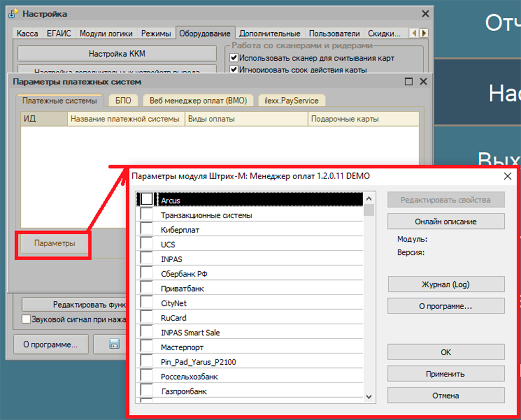Close the Настройка window
The height and width of the screenshot is (420, 521).
click(x=425, y=14)
